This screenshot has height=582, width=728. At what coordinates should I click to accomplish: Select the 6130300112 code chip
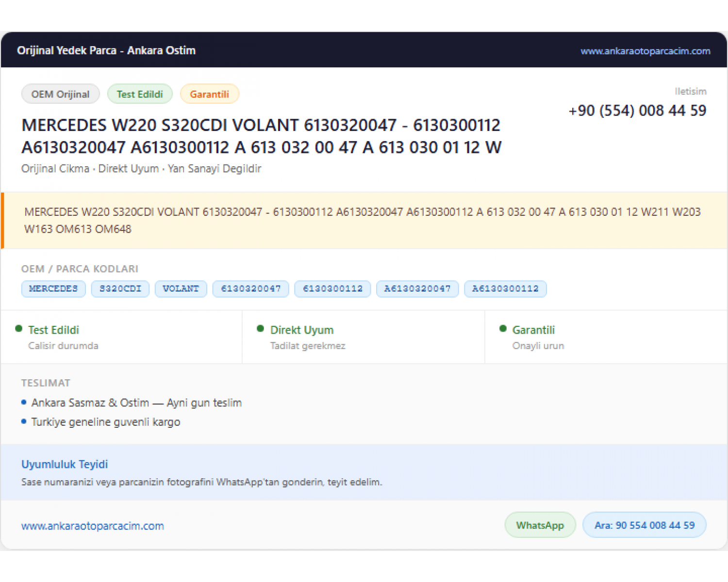pyautogui.click(x=333, y=289)
